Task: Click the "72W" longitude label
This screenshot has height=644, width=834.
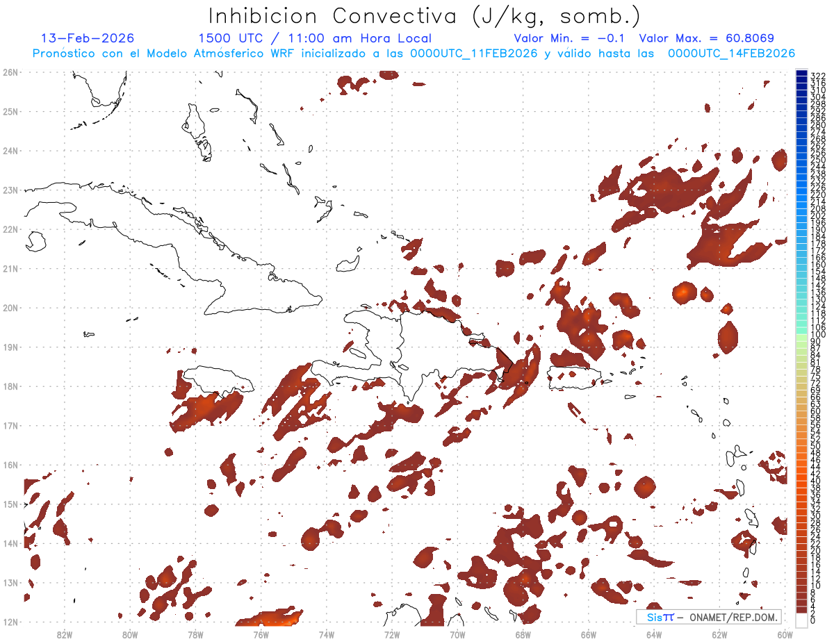Action: [x=392, y=634]
